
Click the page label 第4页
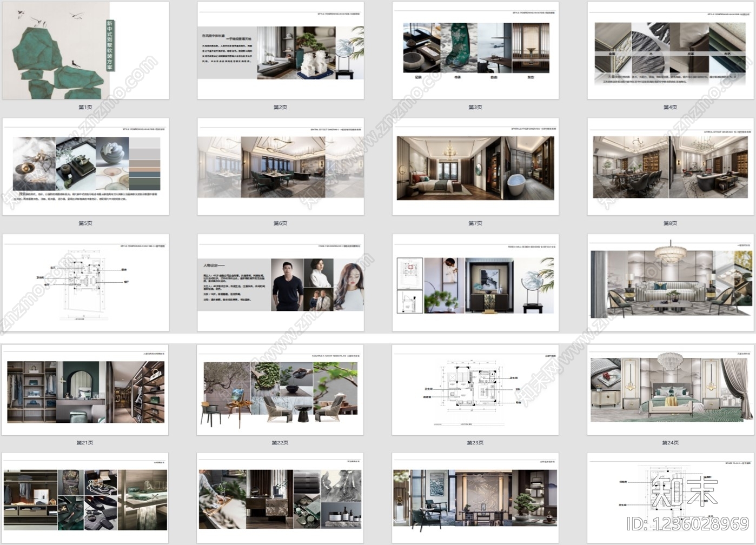pos(670,107)
